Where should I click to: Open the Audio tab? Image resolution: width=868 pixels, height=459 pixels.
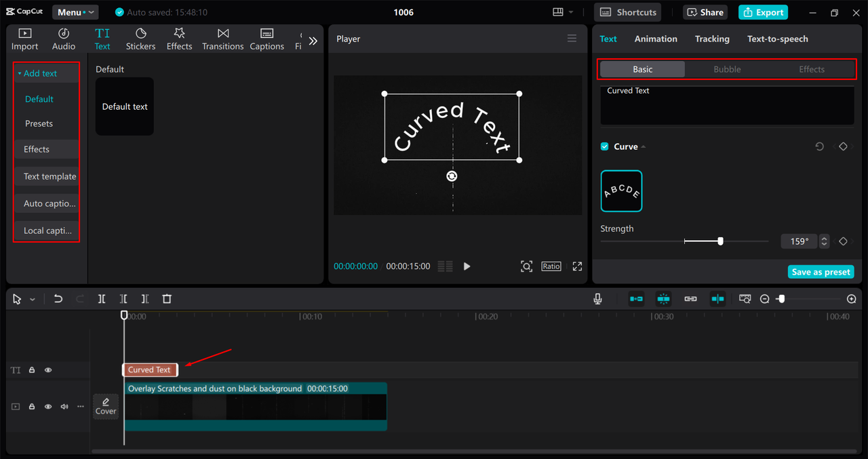pos(64,39)
